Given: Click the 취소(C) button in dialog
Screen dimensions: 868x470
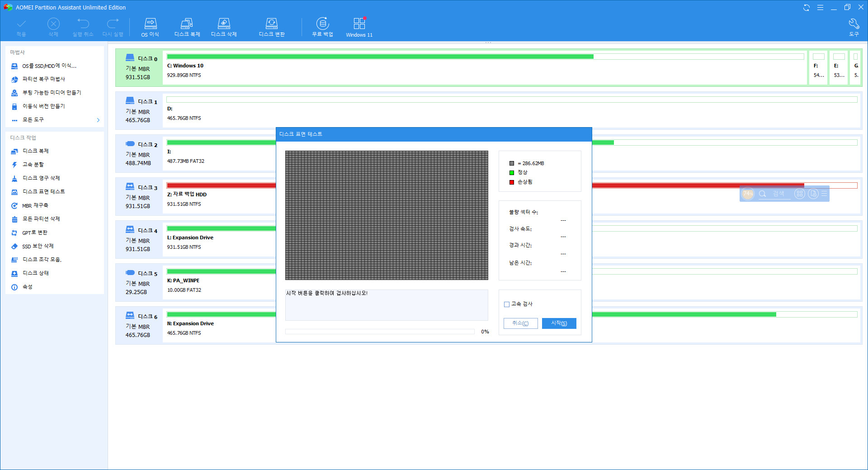Looking at the screenshot, I should [x=520, y=323].
